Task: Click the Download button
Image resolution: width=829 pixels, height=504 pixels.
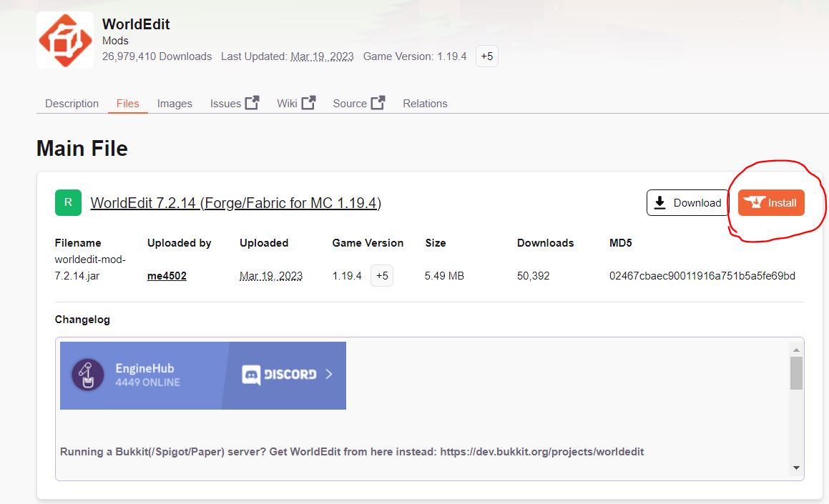Action: point(687,203)
